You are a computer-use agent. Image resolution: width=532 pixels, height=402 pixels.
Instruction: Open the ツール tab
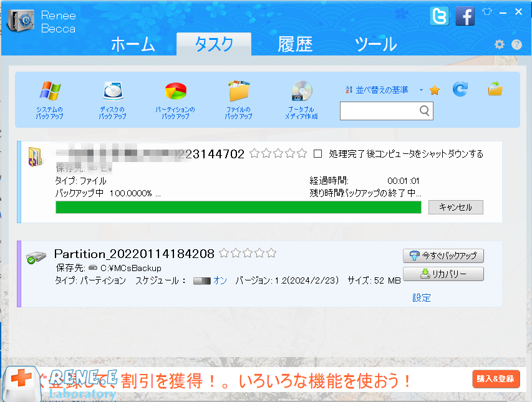(x=375, y=44)
